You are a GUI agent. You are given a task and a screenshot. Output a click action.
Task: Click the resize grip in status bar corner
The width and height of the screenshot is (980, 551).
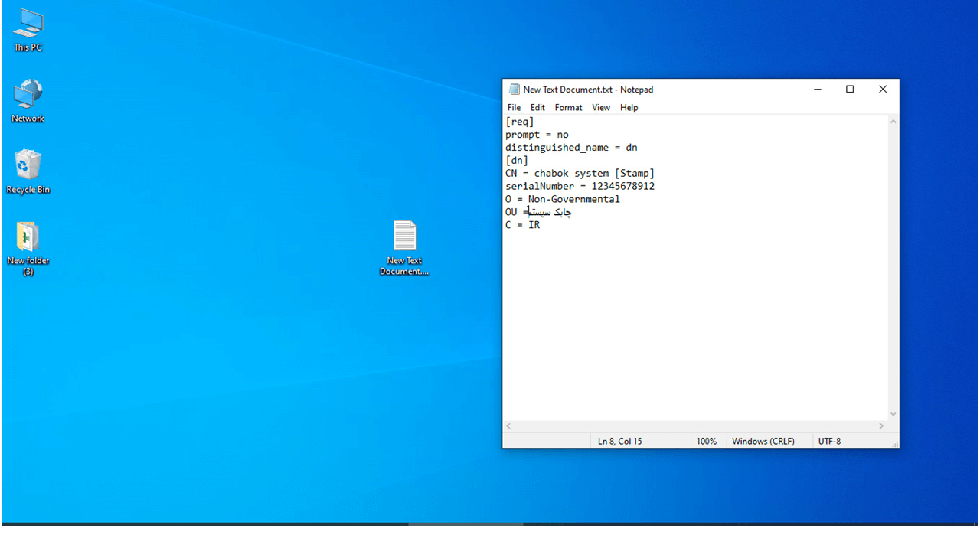(894, 444)
